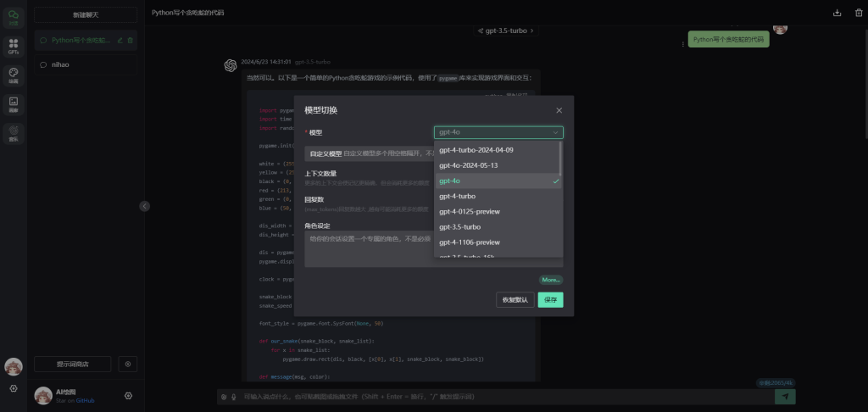Click the Python写个贪吃蛇的代码 message bubble

tap(728, 39)
